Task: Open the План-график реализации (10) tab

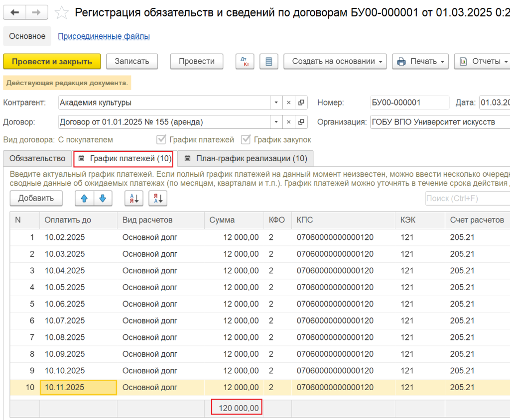Action: pyautogui.click(x=246, y=159)
